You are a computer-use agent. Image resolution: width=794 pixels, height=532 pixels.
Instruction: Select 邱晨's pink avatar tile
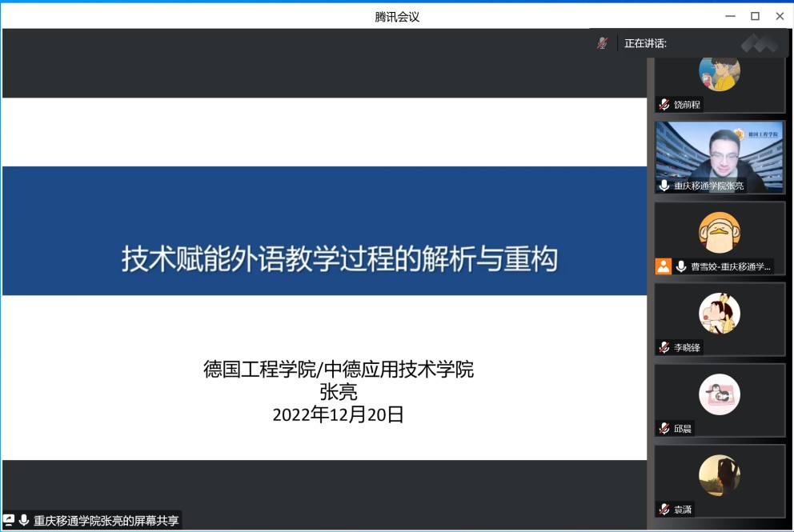pyautogui.click(x=719, y=394)
